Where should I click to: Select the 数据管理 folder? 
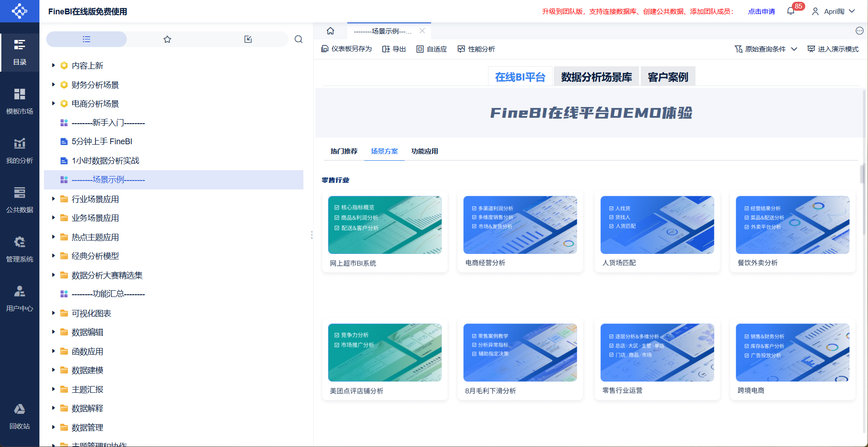[x=173, y=427]
